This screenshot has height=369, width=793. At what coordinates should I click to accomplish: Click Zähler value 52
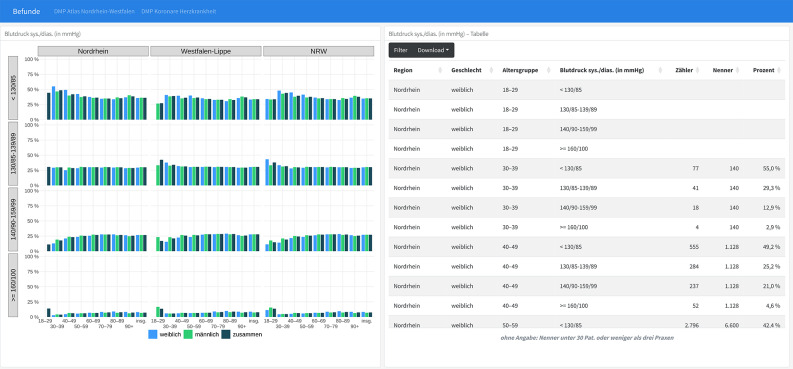point(695,306)
